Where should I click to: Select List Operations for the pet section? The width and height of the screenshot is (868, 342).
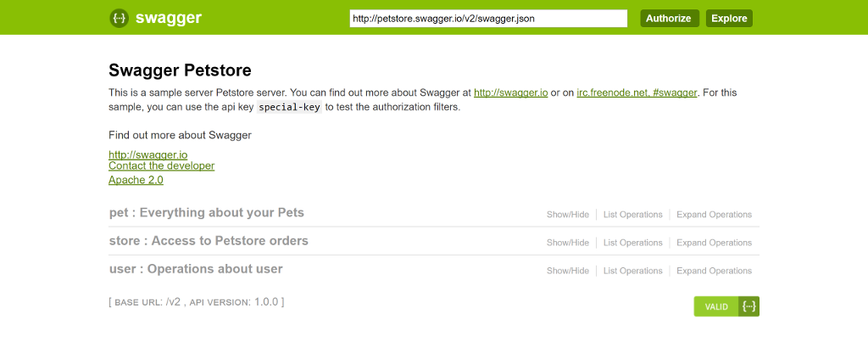[x=632, y=215]
